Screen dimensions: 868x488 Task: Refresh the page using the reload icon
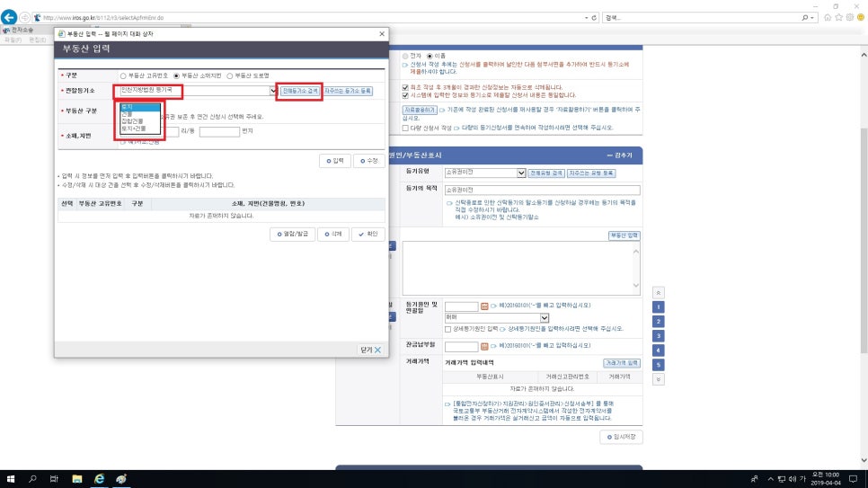click(594, 18)
